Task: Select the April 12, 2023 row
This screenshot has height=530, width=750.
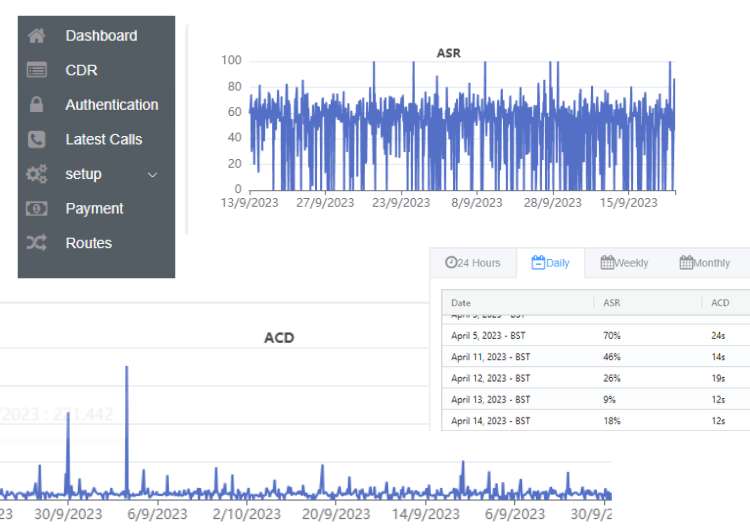Action: click(596, 378)
